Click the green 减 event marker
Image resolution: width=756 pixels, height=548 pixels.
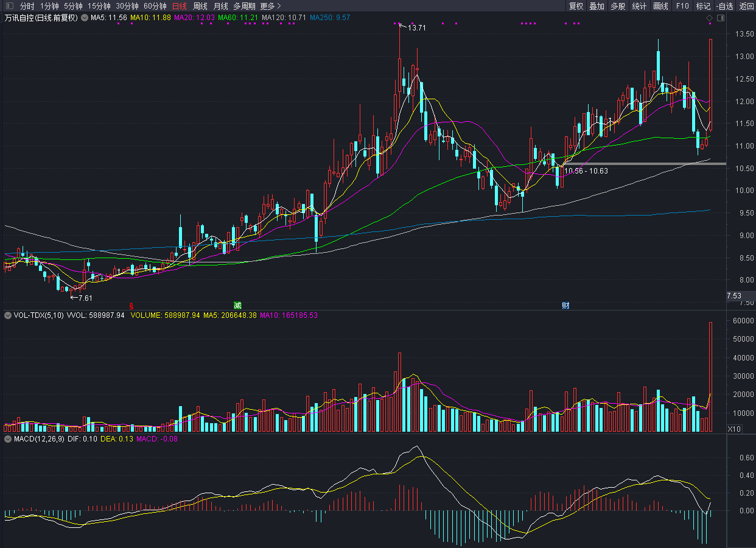click(237, 304)
